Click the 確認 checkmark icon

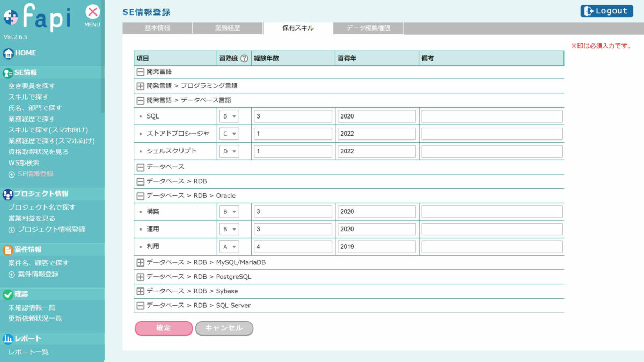click(x=8, y=294)
